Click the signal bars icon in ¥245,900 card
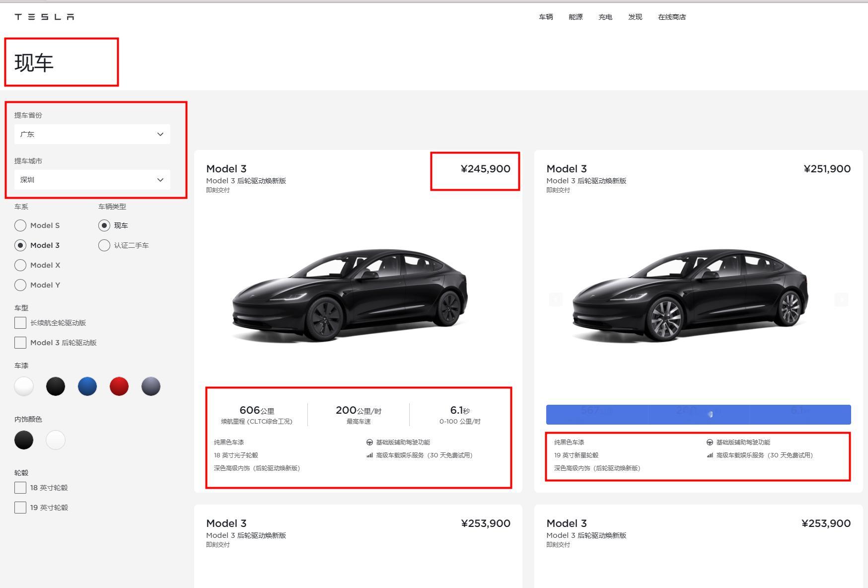This screenshot has height=588, width=868. [x=369, y=455]
